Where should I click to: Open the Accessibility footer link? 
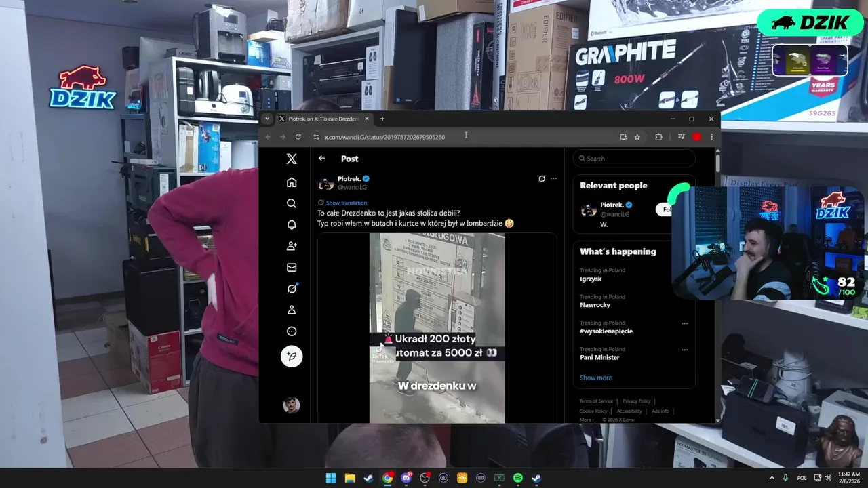point(629,411)
